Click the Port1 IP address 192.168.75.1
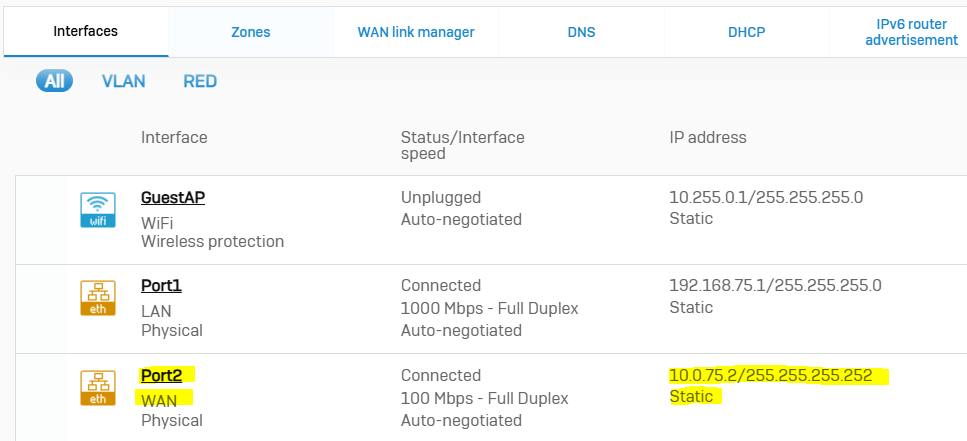The image size is (967, 441). coord(775,286)
